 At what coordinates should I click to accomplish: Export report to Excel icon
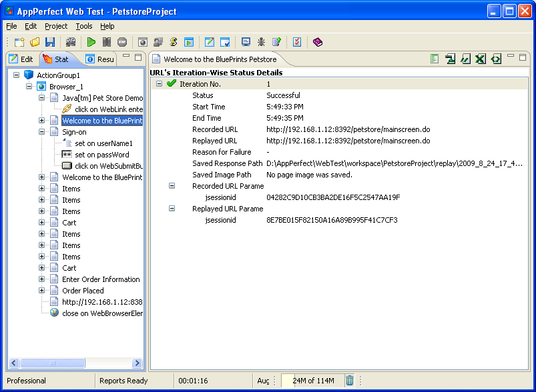481,59
